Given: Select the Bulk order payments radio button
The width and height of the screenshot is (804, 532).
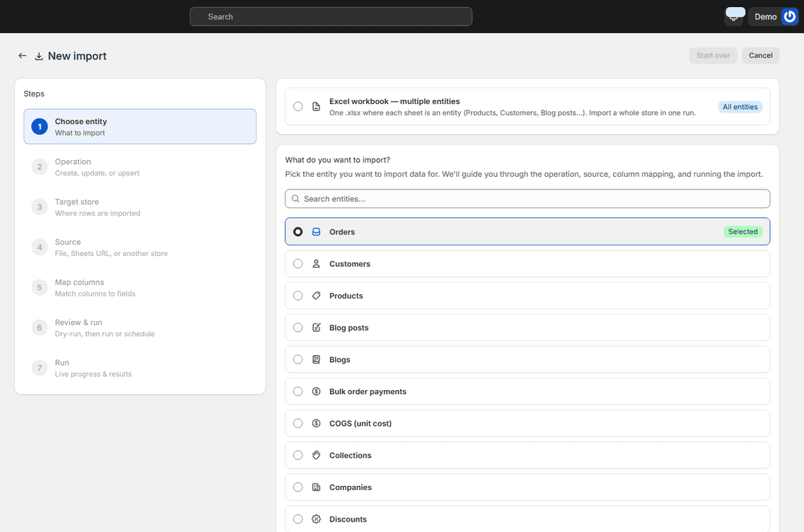Looking at the screenshot, I should point(298,391).
